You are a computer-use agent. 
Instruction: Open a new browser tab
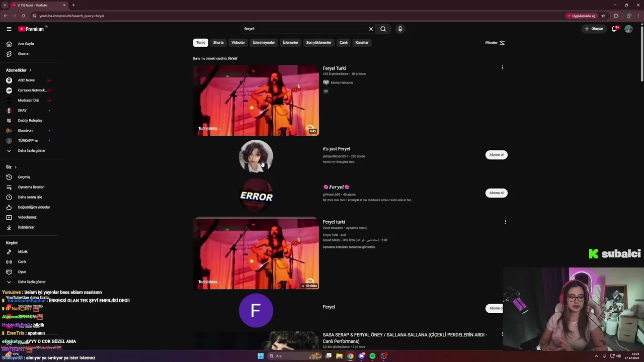pyautogui.click(x=73, y=5)
